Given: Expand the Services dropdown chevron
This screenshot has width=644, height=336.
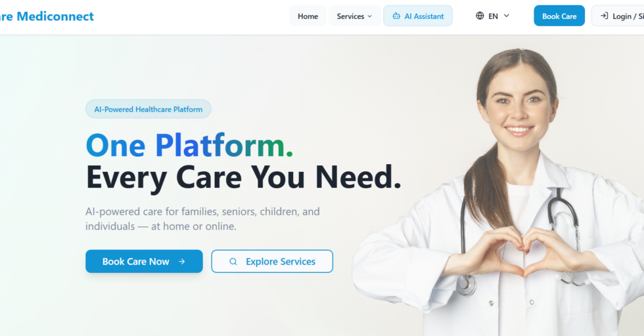Looking at the screenshot, I should (369, 16).
